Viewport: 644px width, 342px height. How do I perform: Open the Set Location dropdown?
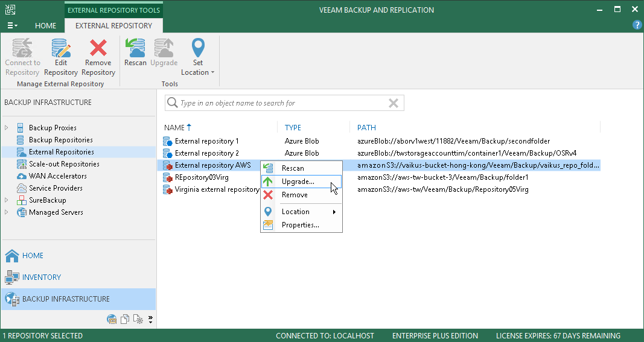198,72
